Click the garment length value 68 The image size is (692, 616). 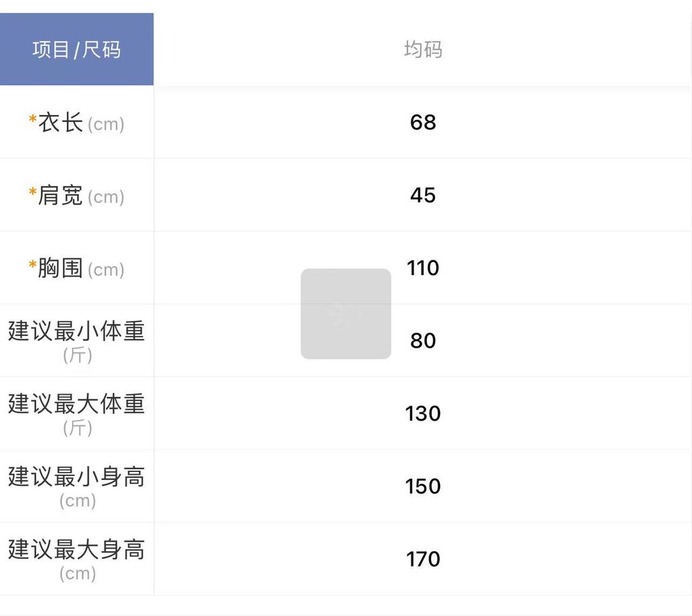(x=423, y=122)
